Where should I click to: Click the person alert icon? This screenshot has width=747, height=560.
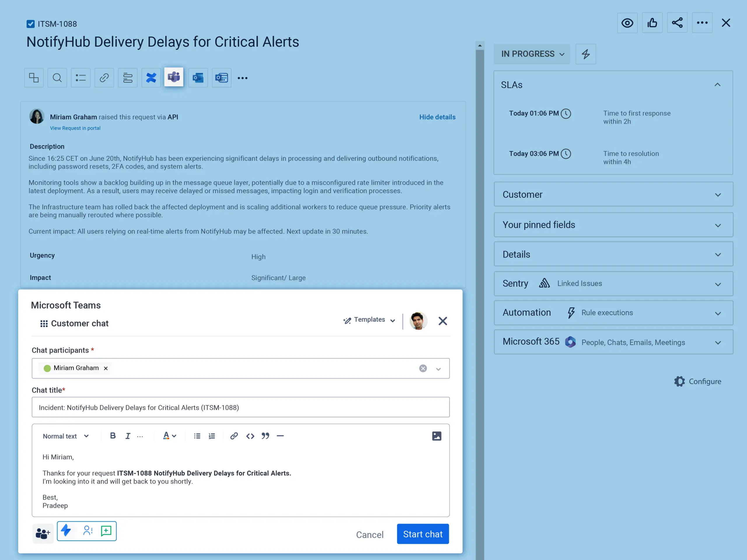(88, 531)
